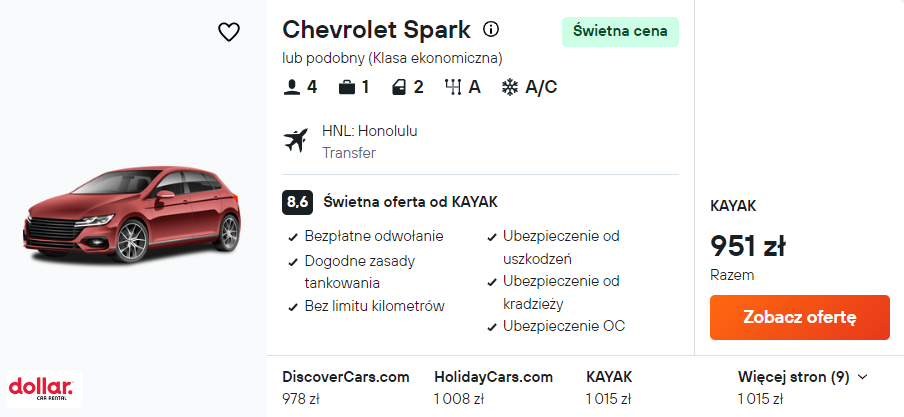Click the passenger seats icon
This screenshot has height=417, width=904.
[x=292, y=87]
